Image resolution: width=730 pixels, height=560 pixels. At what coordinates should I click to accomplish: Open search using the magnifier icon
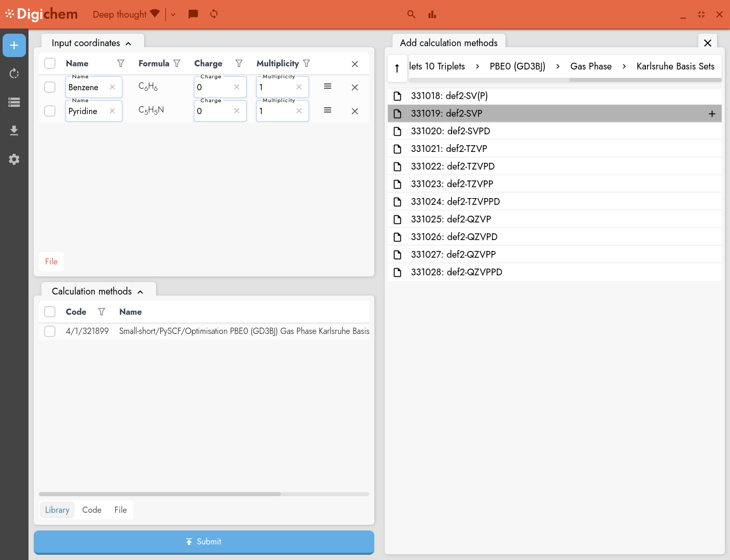(411, 15)
